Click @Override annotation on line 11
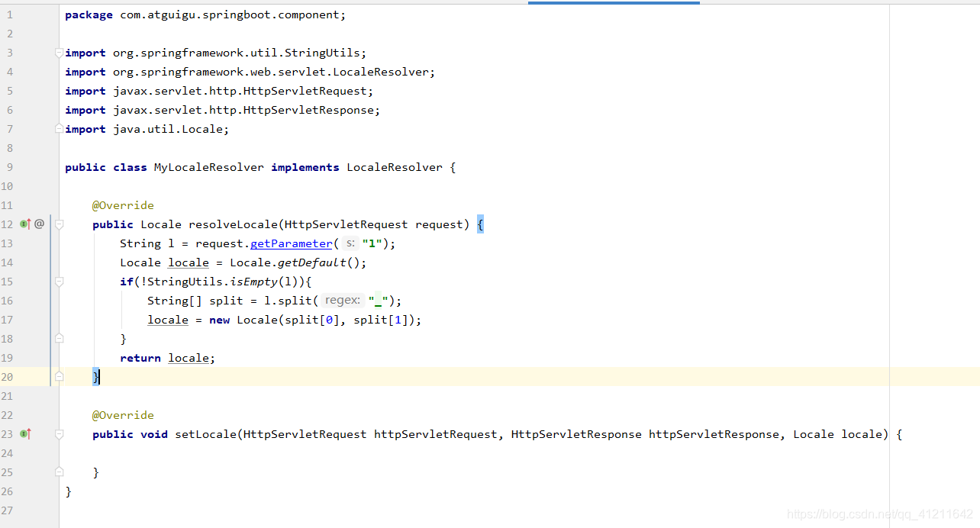The image size is (980, 528). coord(123,205)
